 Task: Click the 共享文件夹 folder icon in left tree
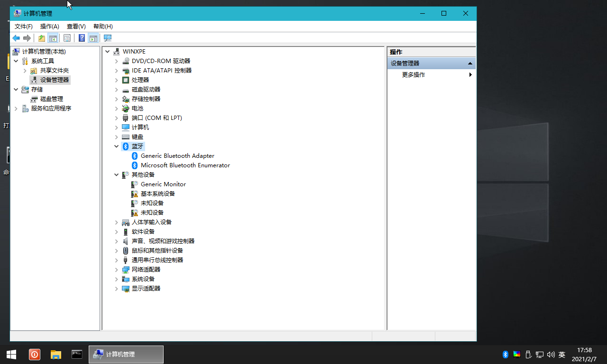tap(34, 71)
